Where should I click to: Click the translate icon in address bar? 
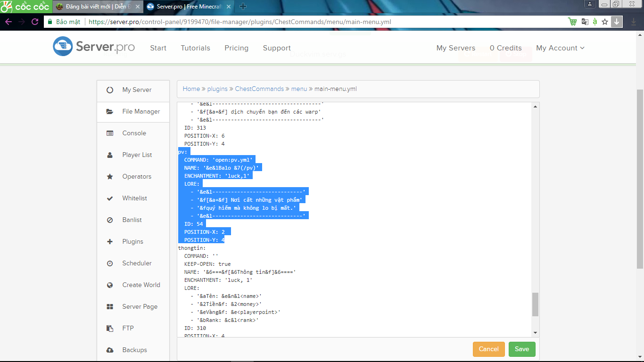click(585, 22)
